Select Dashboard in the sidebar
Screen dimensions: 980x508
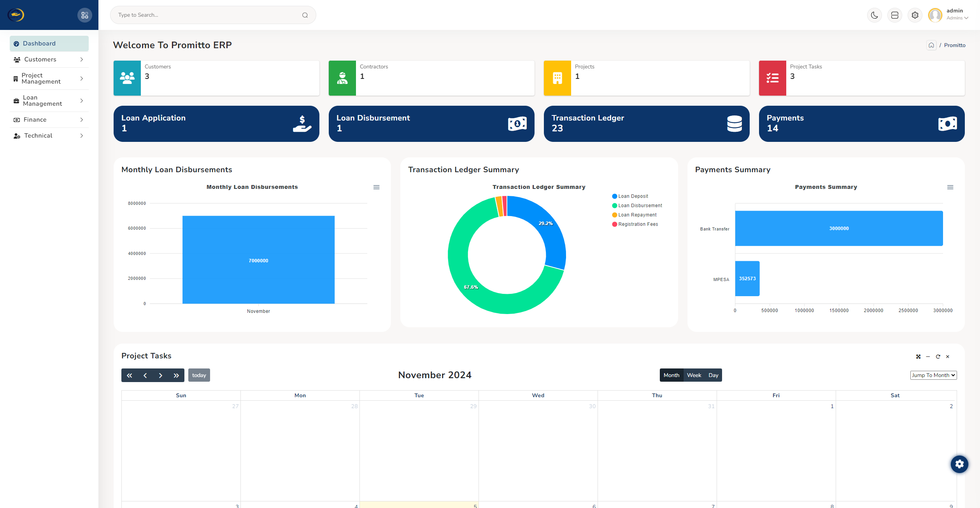pyautogui.click(x=49, y=44)
